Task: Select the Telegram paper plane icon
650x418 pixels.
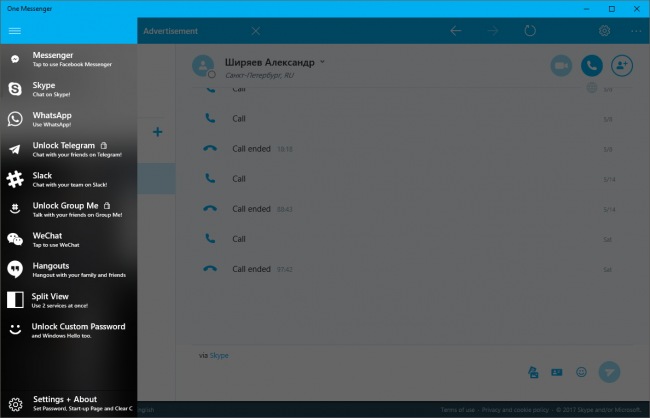Action: click(x=15, y=149)
